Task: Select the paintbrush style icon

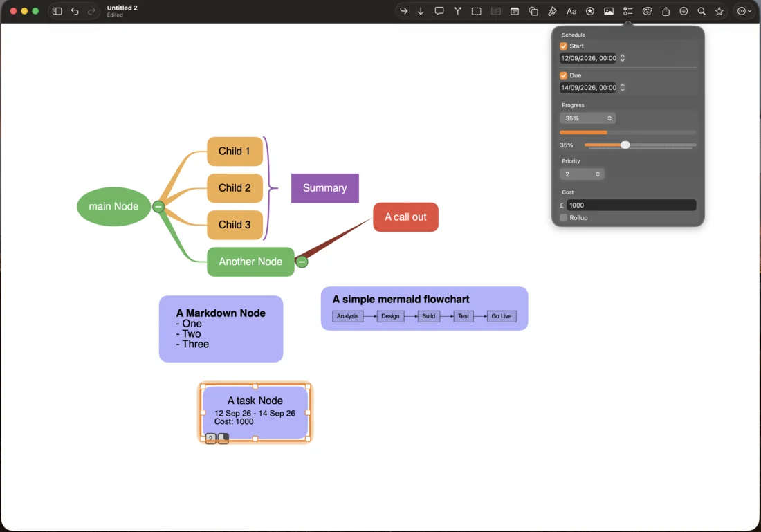Action: point(552,11)
